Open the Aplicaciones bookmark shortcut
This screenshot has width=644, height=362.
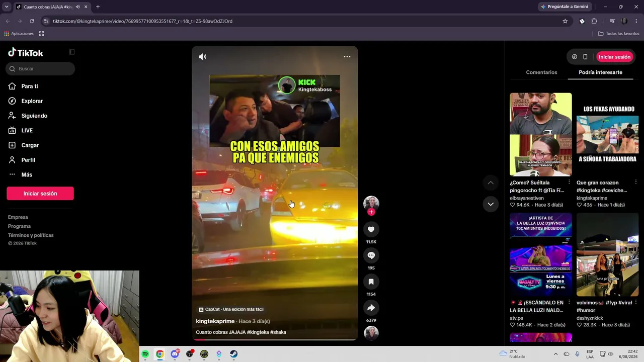19,34
